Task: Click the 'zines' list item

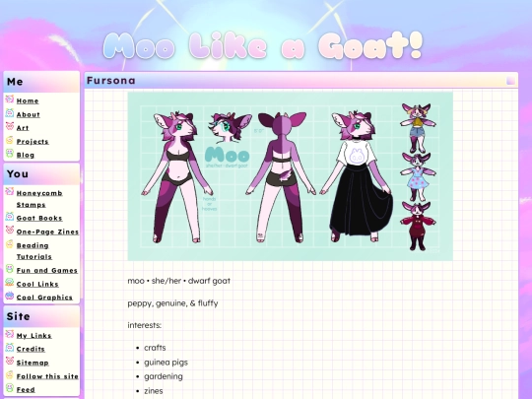Action: [x=154, y=391]
